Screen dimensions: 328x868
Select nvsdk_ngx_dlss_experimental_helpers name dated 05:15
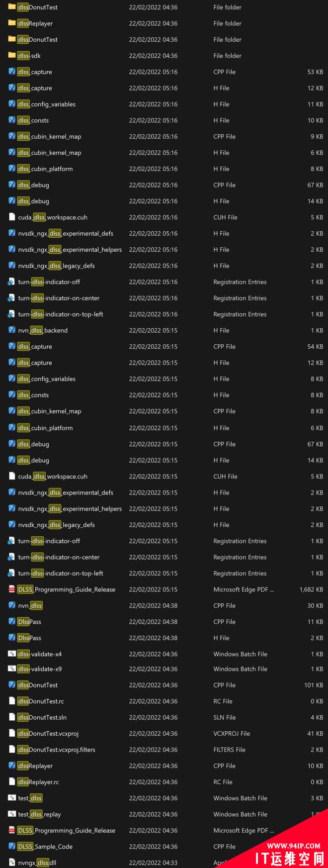(70, 509)
